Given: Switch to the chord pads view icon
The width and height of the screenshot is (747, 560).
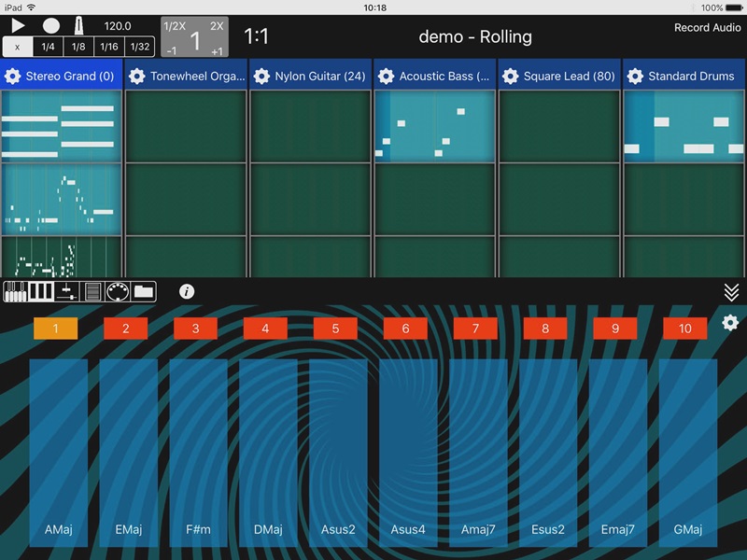Looking at the screenshot, I should click(x=41, y=291).
